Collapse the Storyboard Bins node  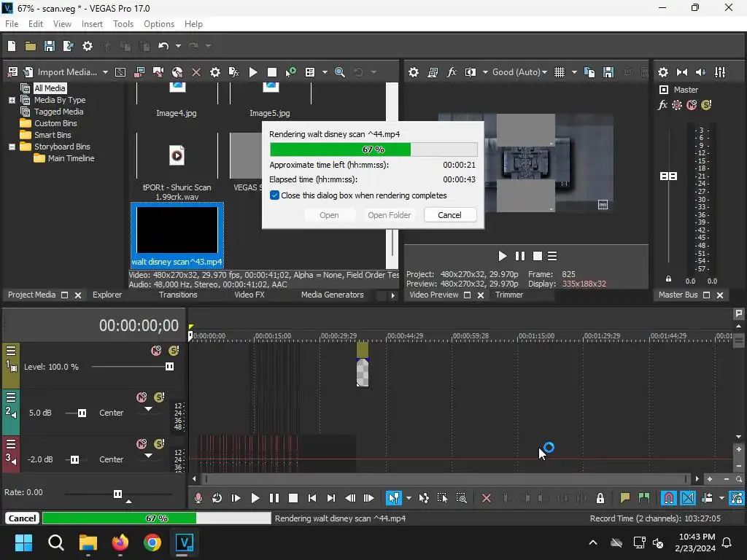[12, 147]
